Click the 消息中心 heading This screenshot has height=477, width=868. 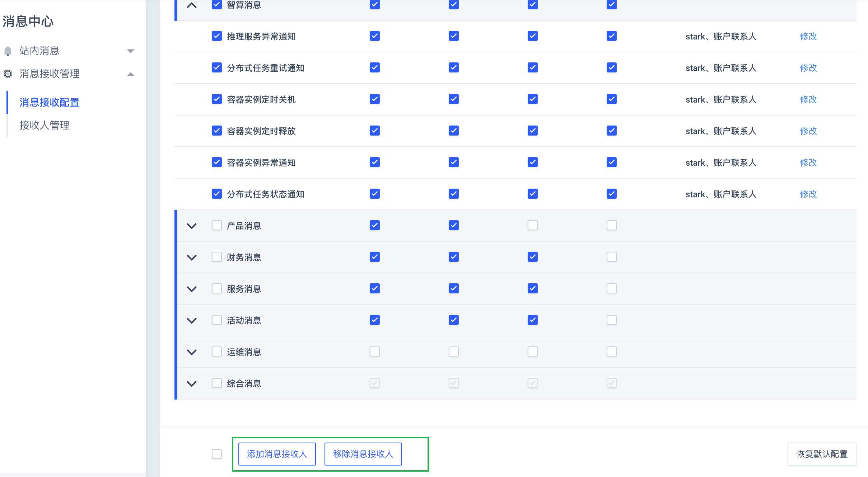pyautogui.click(x=28, y=22)
